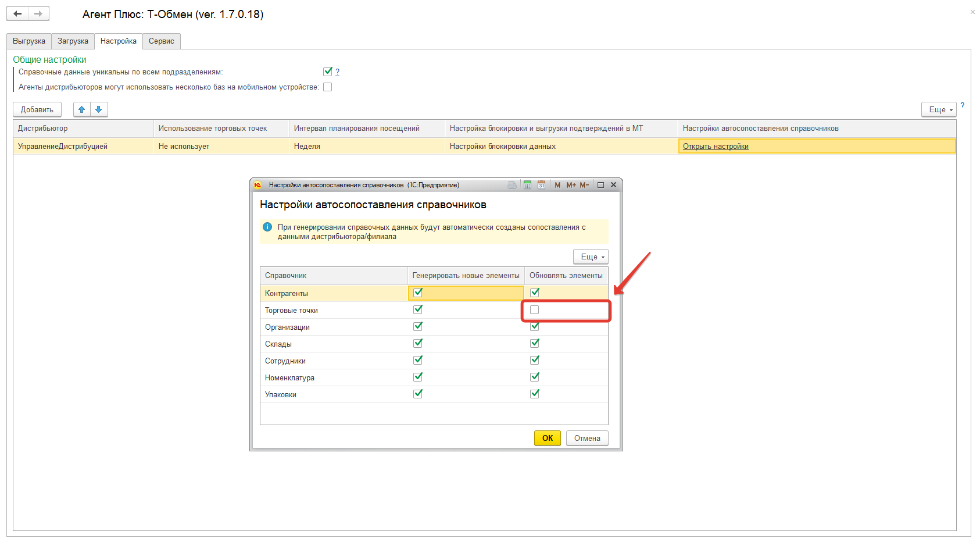Click the M memory button in dialog titlebar
The height and width of the screenshot is (538, 980).
(557, 185)
